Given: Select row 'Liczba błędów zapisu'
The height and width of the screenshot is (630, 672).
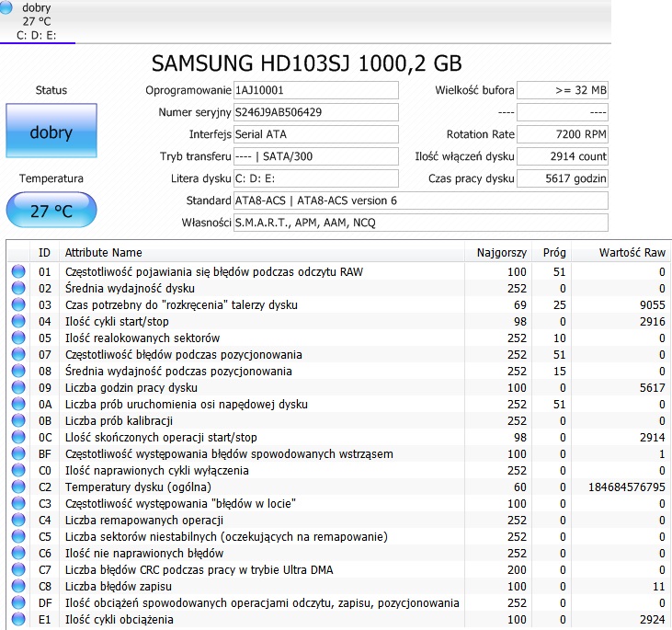Looking at the screenshot, I should click(x=337, y=587).
